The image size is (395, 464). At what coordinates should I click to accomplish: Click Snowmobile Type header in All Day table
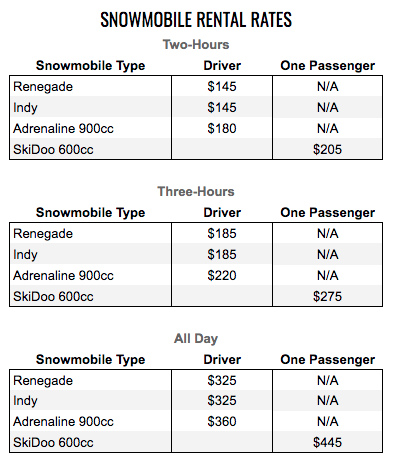[x=91, y=360]
